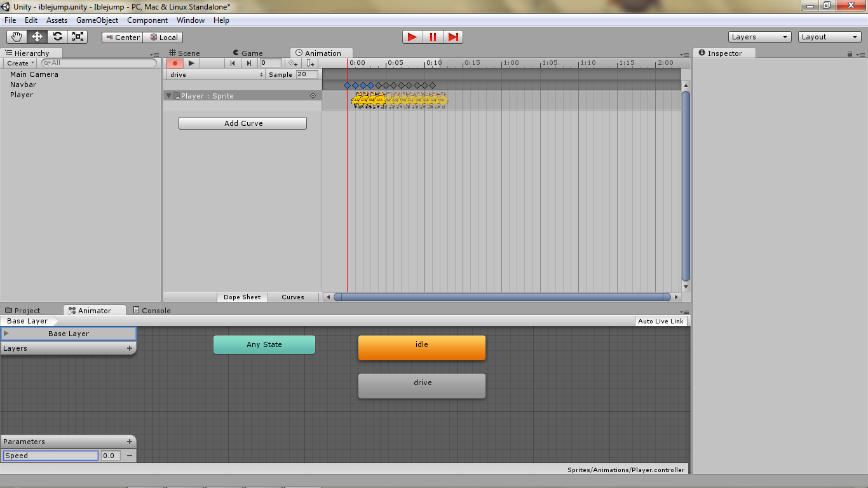
Task: Select the Scale tool in the toolbar
Action: 78,37
